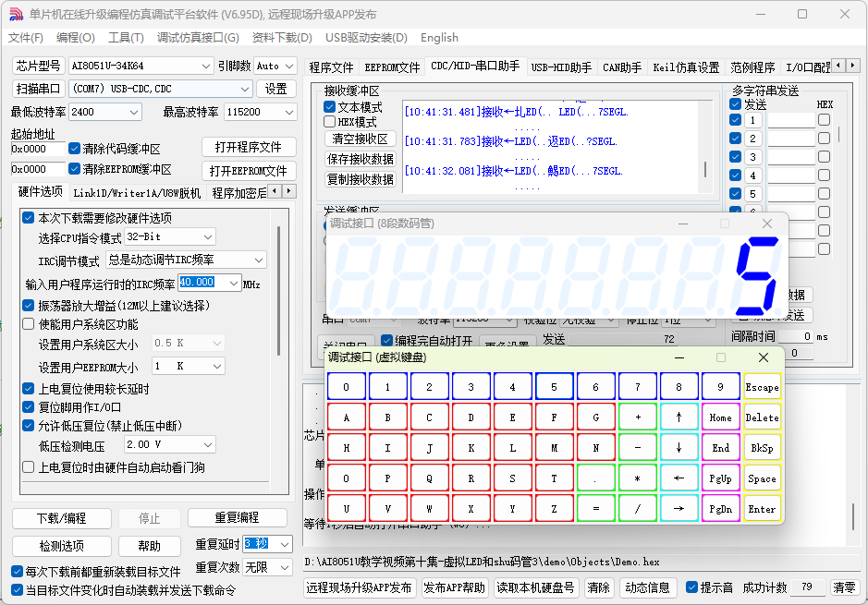Open 最低波特率 2400 dropdown
Image resolution: width=868 pixels, height=605 pixels.
coord(105,112)
